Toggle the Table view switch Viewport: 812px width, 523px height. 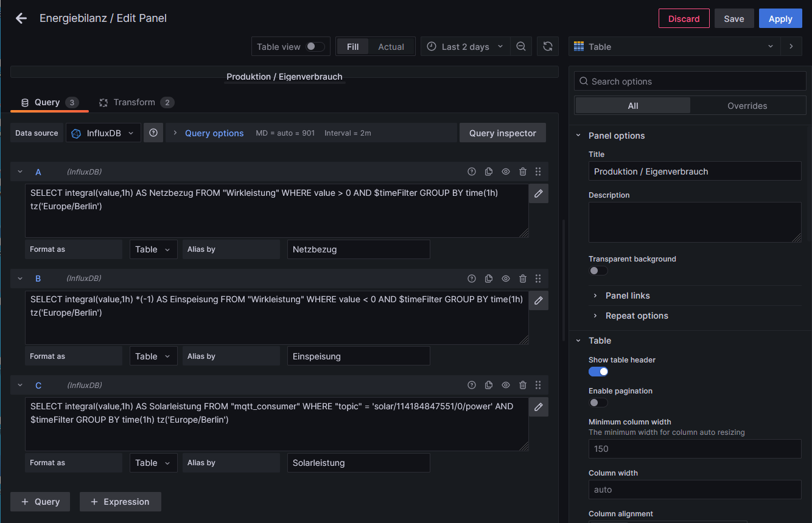(315, 47)
